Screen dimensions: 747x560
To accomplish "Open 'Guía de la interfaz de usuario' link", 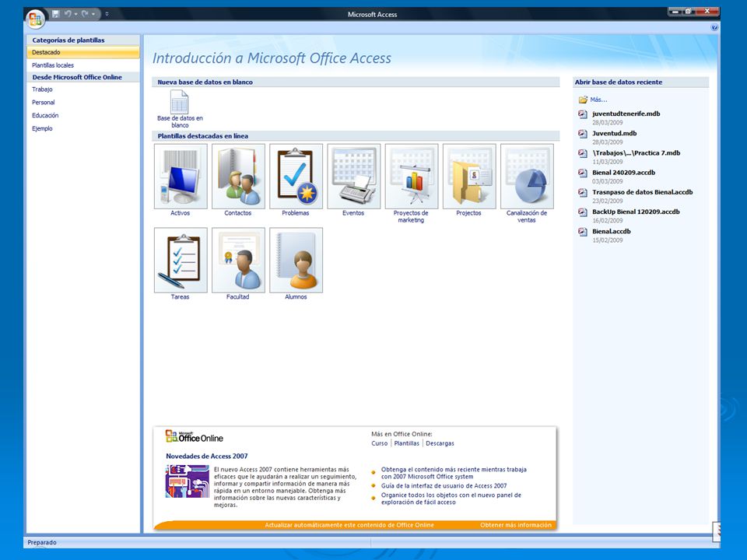I will click(x=444, y=485).
